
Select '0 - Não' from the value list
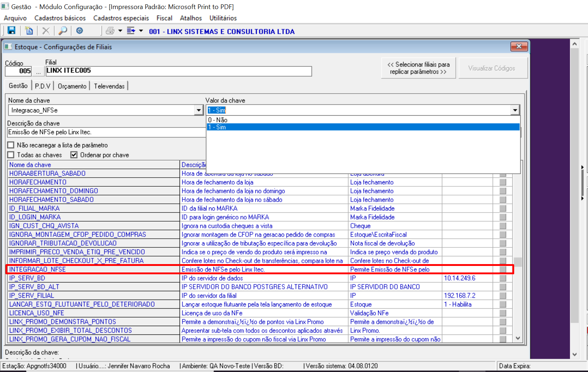pyautogui.click(x=218, y=120)
